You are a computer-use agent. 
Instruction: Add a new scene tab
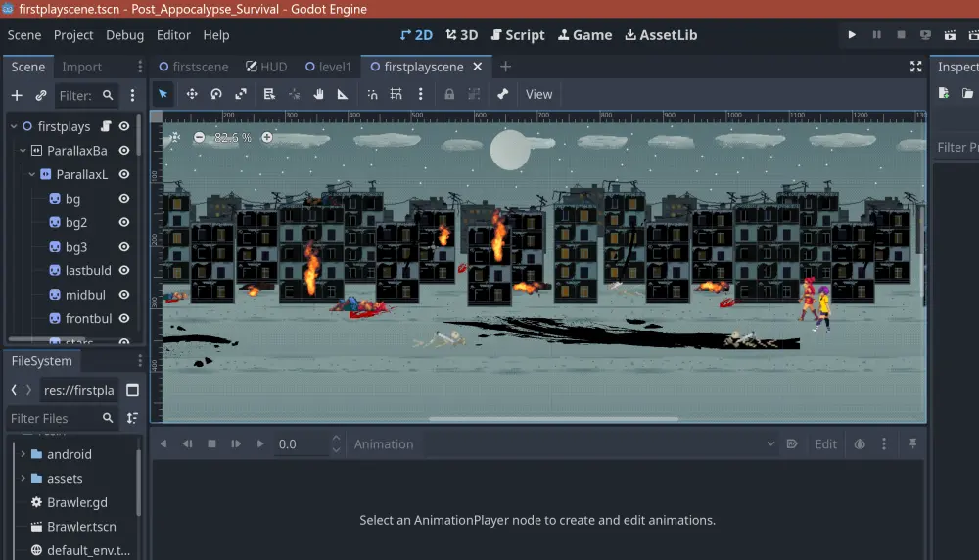(x=506, y=67)
